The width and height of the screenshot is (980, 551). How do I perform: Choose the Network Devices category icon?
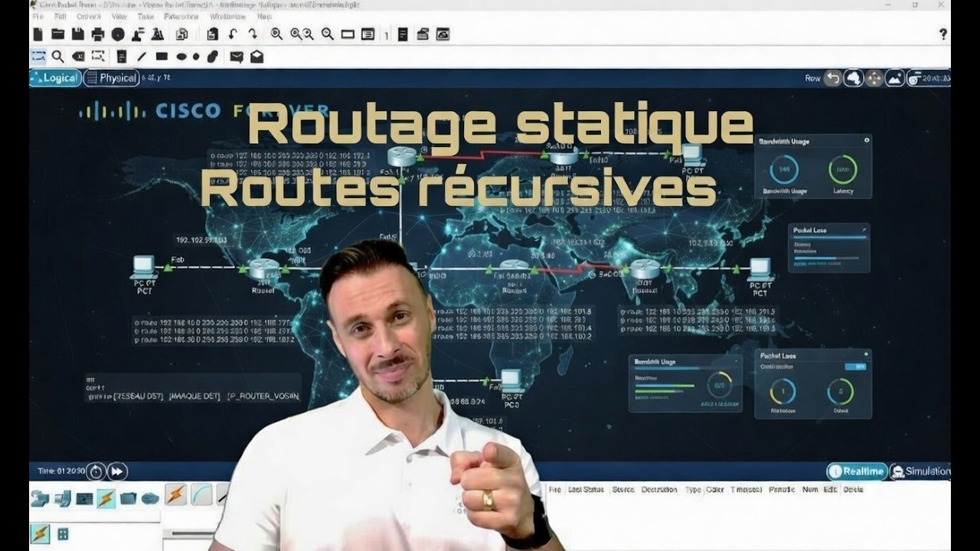click(39, 498)
